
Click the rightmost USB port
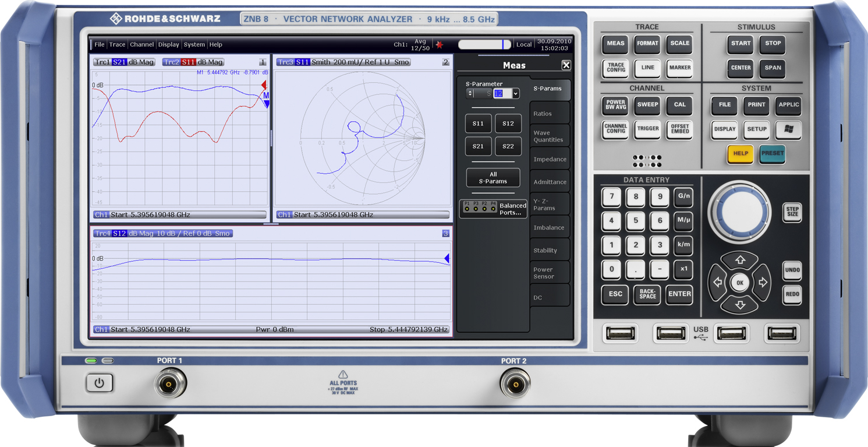point(782,333)
